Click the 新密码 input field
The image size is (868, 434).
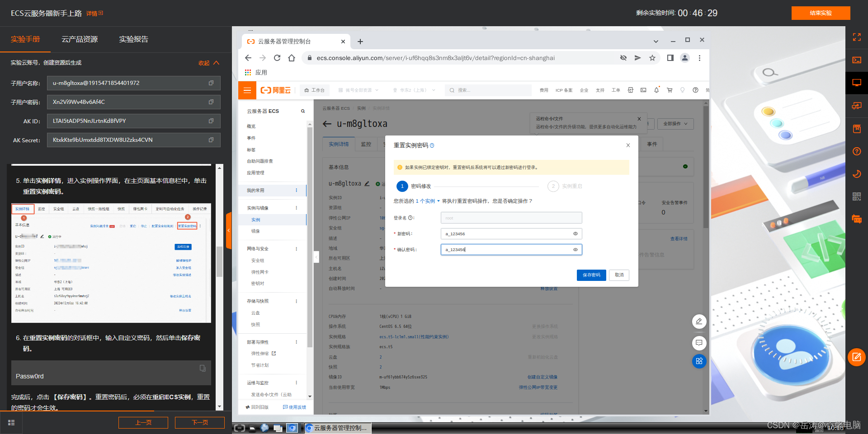[511, 234]
